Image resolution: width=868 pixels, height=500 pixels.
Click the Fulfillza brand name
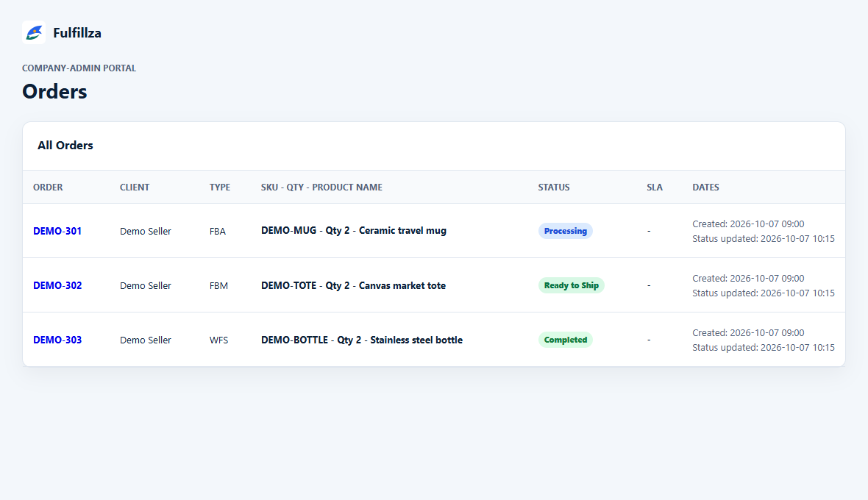pyautogui.click(x=77, y=33)
